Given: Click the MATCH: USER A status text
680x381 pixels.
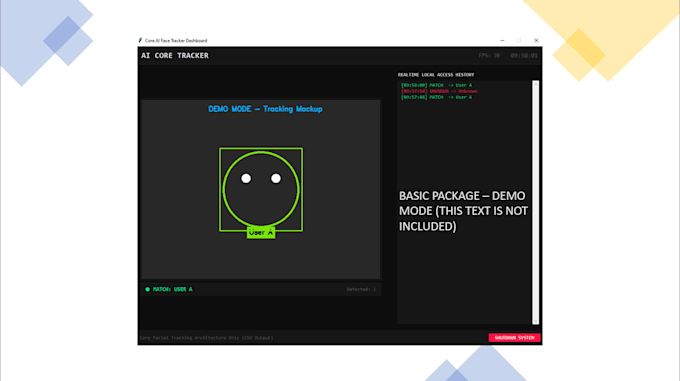Looking at the screenshot, I should [173, 289].
